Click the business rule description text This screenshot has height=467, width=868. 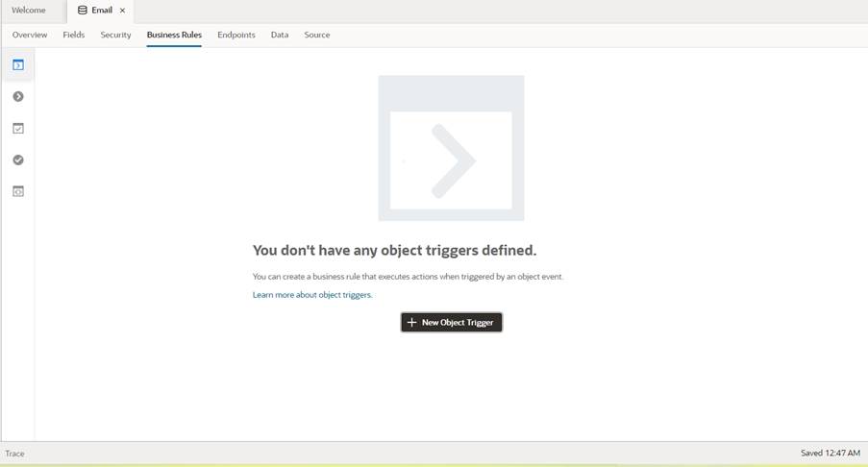point(408,277)
